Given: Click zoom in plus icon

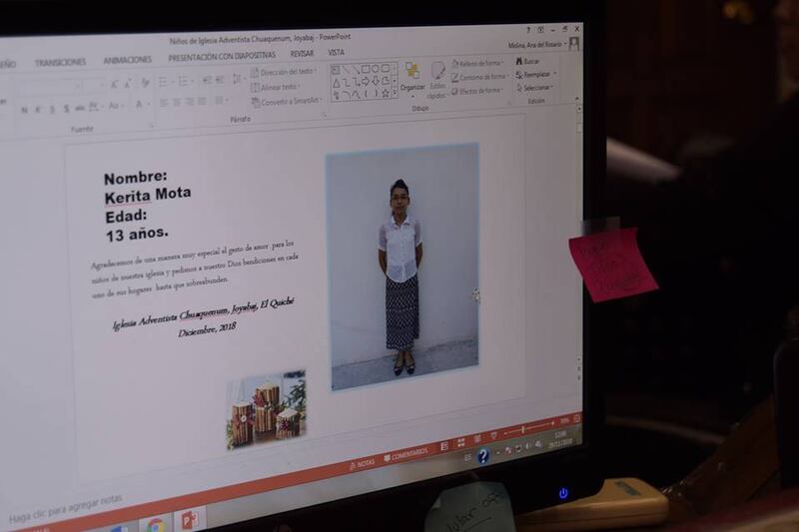Looking at the screenshot, I should click(553, 423).
